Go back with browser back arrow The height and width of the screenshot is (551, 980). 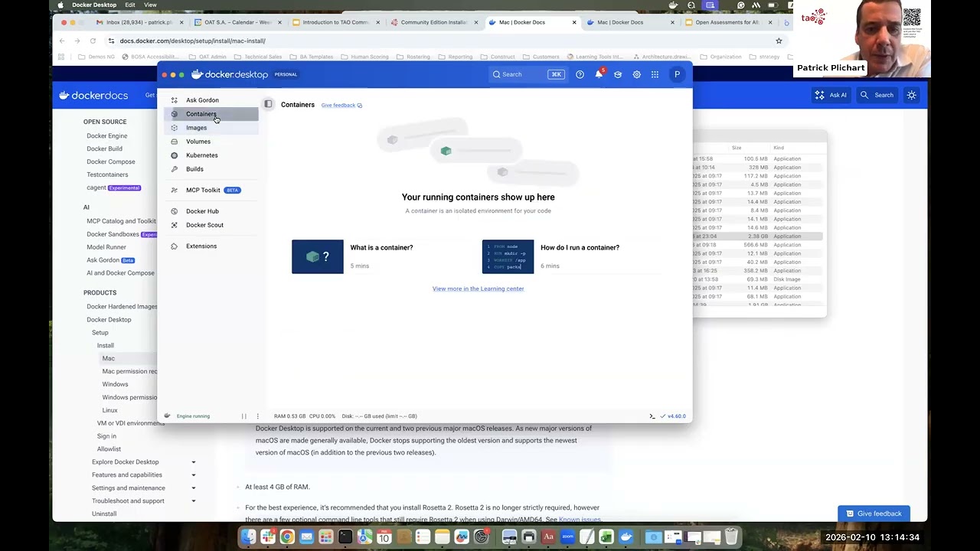(63, 41)
